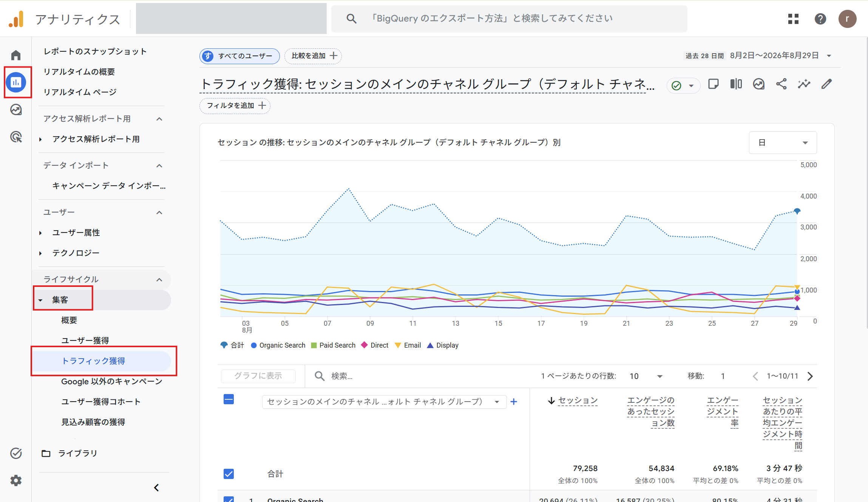Sort by エンゲージメント率 column header
This screenshot has width=868, height=502.
coord(723,411)
